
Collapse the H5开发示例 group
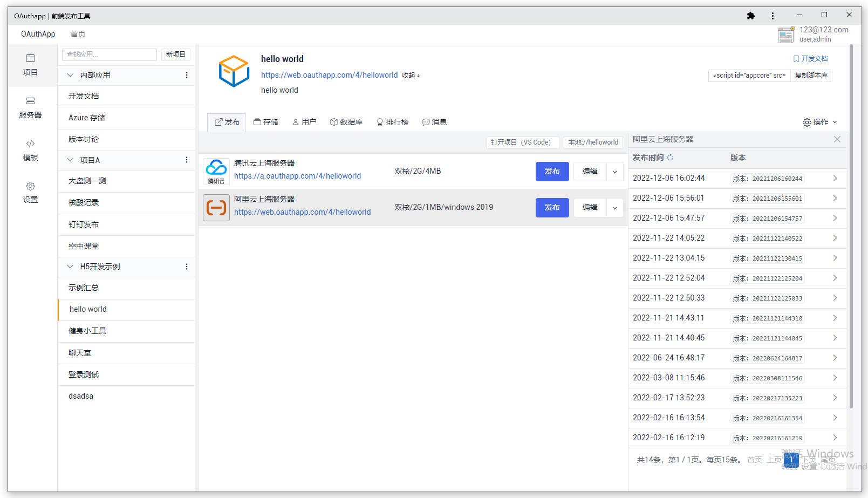pyautogui.click(x=70, y=266)
